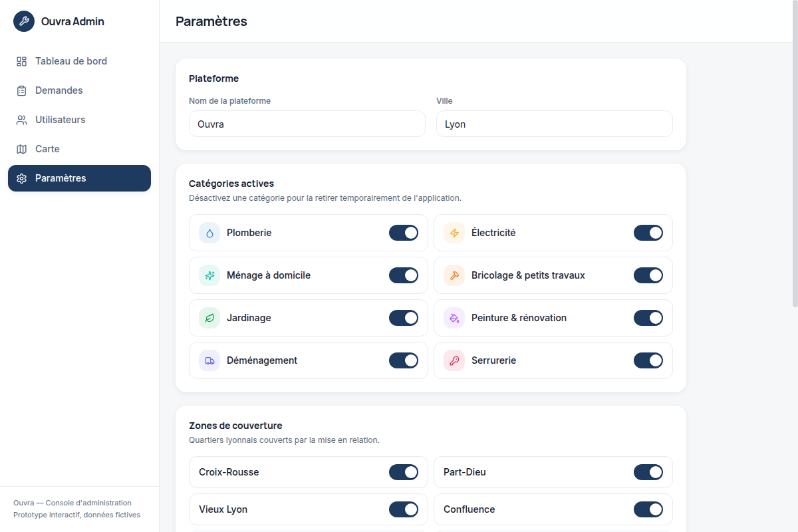
Task: Toggle the Croix-Rousse coverage zone
Action: (x=404, y=472)
